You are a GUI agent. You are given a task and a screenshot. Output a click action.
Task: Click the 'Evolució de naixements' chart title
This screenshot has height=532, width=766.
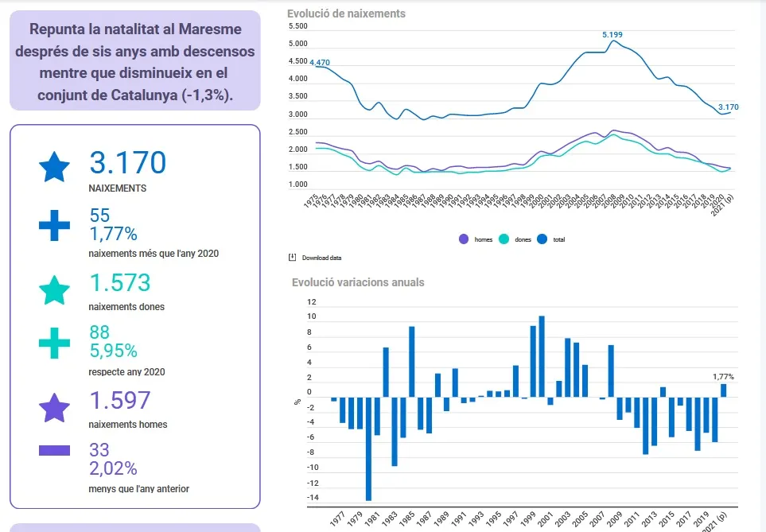(x=346, y=14)
